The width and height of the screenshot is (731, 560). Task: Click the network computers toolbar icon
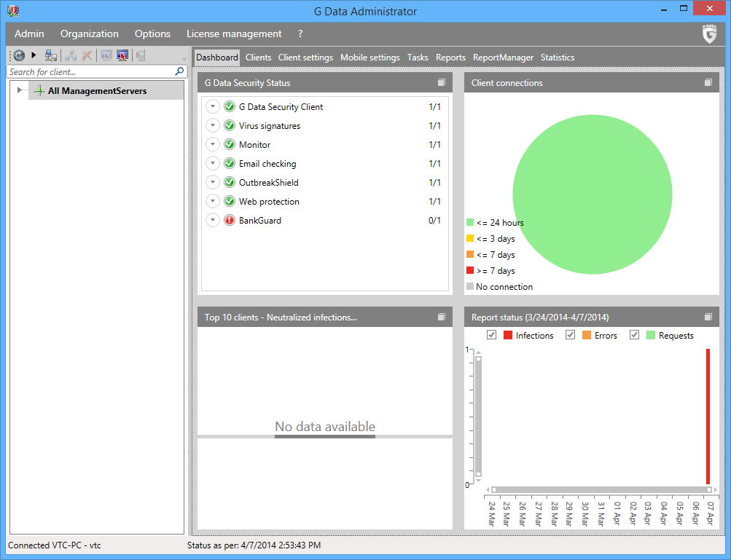tap(50, 55)
